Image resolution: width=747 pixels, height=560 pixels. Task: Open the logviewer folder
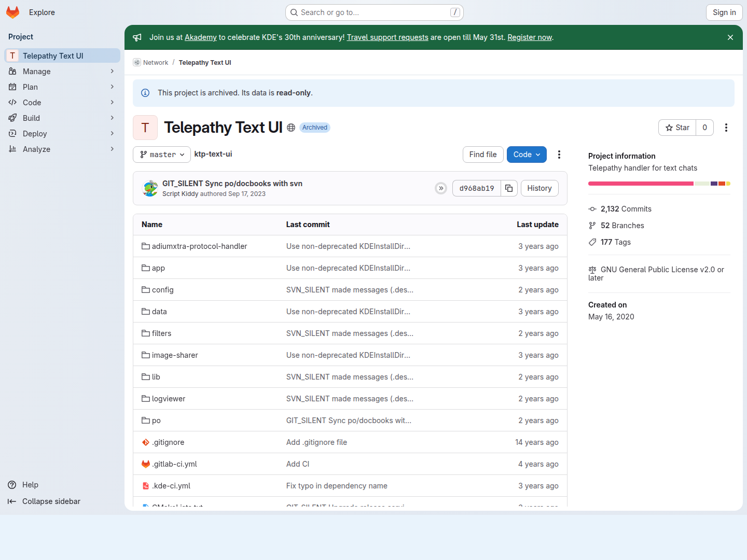[x=169, y=399]
